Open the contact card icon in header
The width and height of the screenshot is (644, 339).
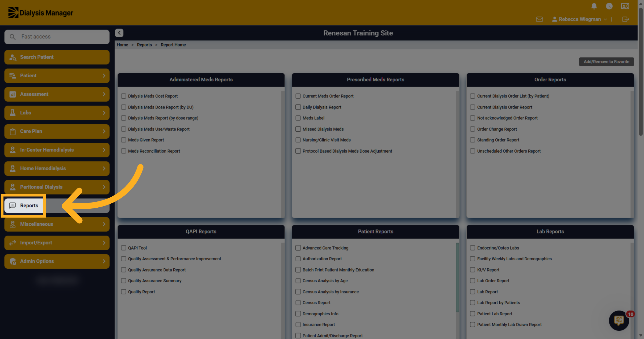tap(625, 6)
